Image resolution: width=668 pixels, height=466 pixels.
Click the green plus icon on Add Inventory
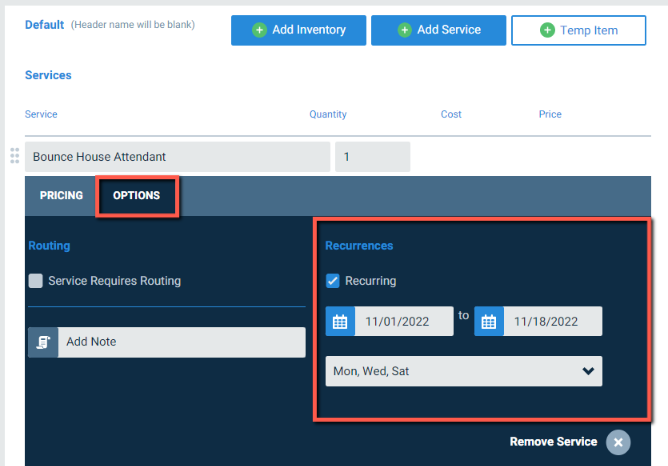coord(259,30)
